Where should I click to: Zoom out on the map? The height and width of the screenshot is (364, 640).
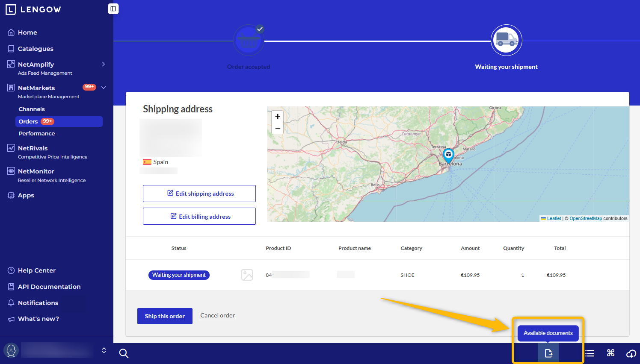coord(278,128)
